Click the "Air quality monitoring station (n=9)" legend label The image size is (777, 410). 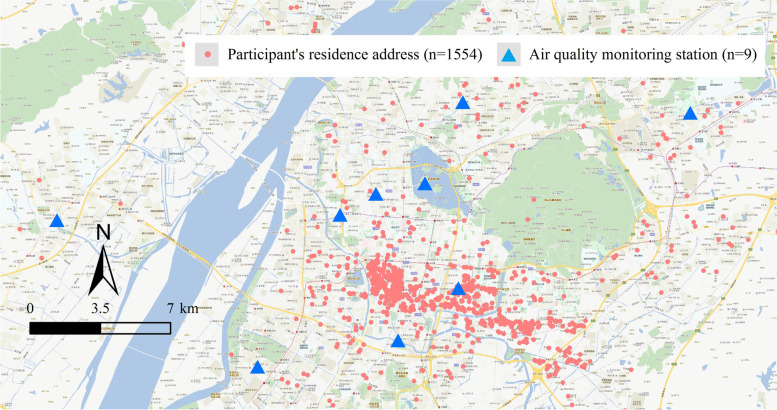click(x=643, y=56)
